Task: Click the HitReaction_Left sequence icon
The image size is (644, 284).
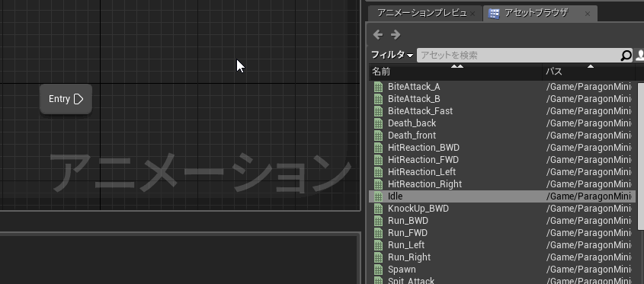Action: [x=378, y=172]
